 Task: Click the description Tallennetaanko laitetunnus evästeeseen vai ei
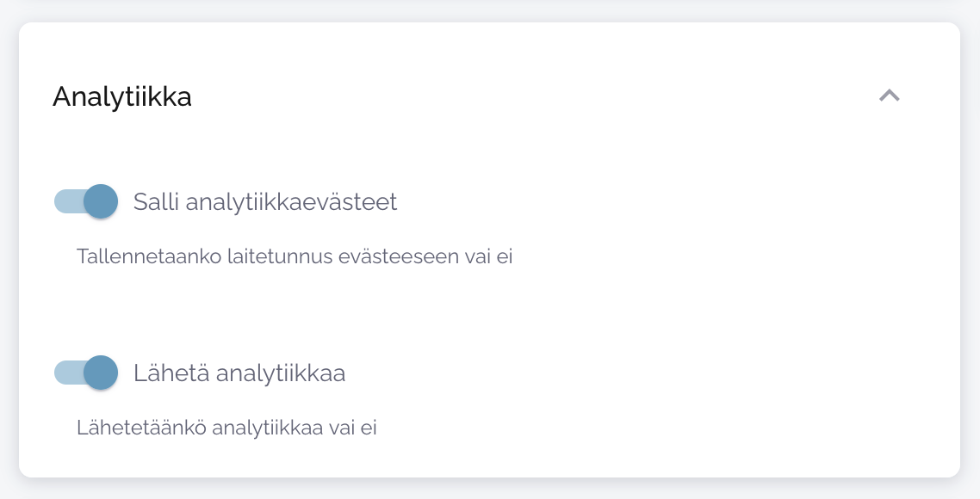tap(295, 256)
